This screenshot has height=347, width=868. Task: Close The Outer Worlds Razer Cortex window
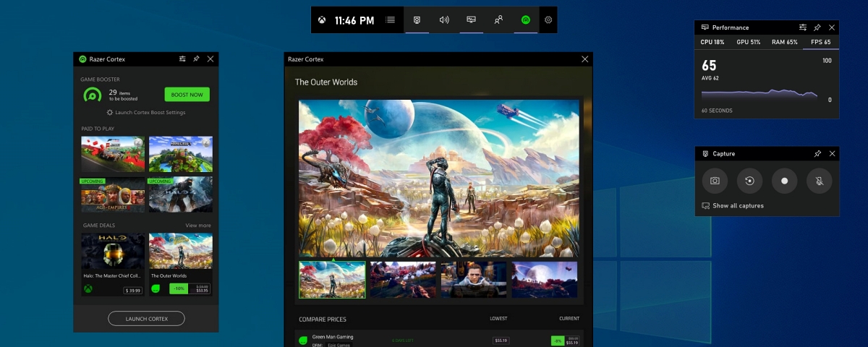pos(585,59)
